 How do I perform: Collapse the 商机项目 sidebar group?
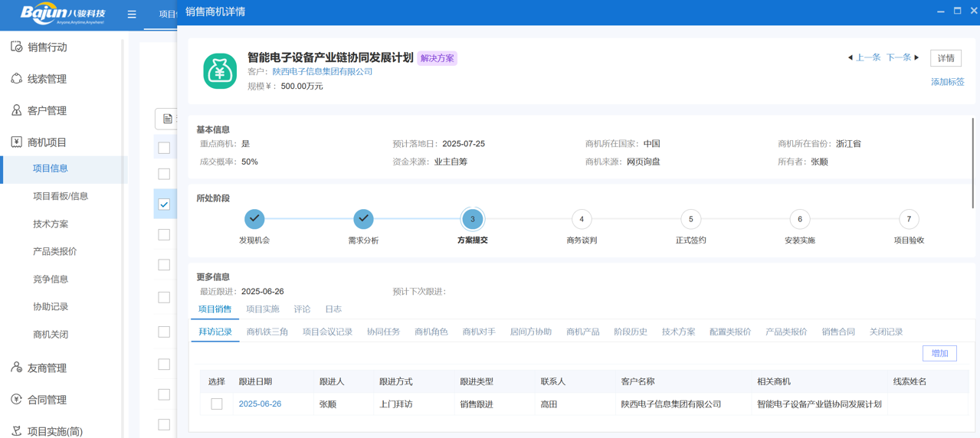(x=47, y=142)
